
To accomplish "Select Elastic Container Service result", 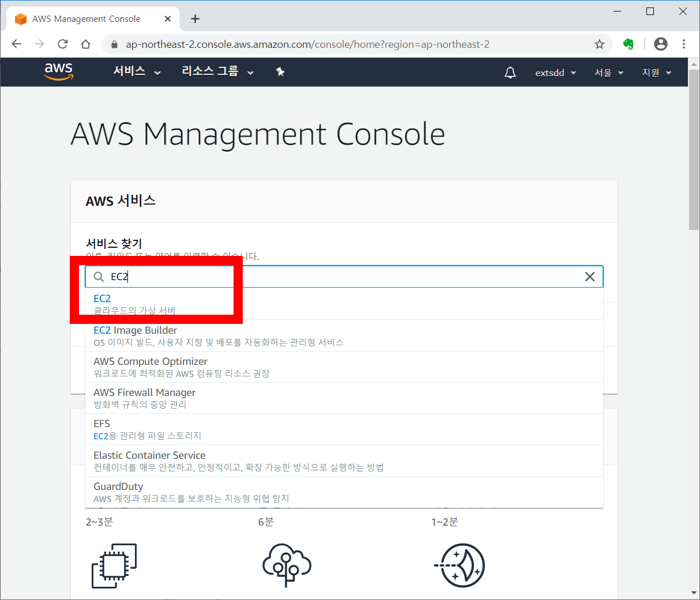I will 344,461.
